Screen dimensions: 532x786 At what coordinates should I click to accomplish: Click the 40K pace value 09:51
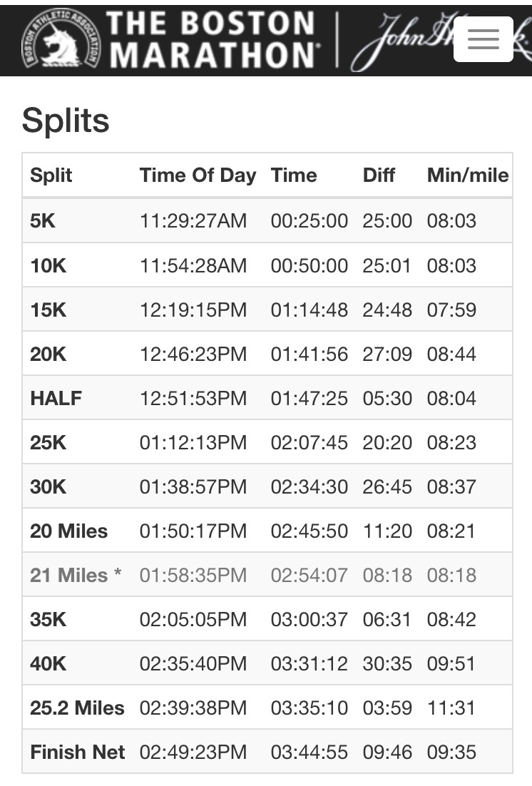pos(451,663)
